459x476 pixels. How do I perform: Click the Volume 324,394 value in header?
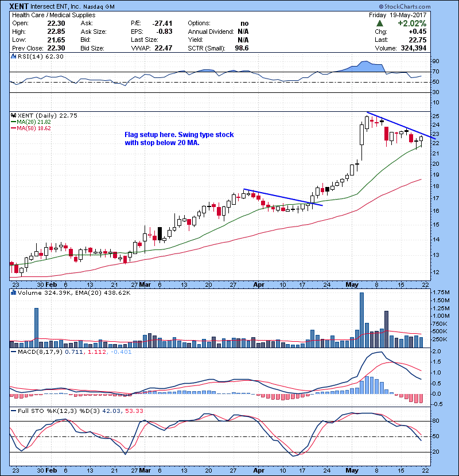pos(414,48)
